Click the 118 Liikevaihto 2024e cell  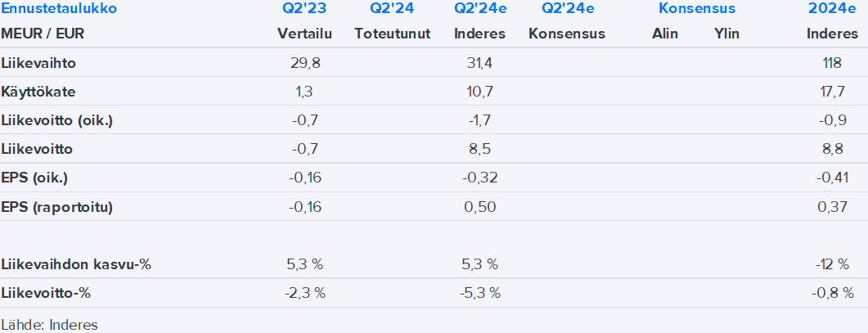click(832, 63)
